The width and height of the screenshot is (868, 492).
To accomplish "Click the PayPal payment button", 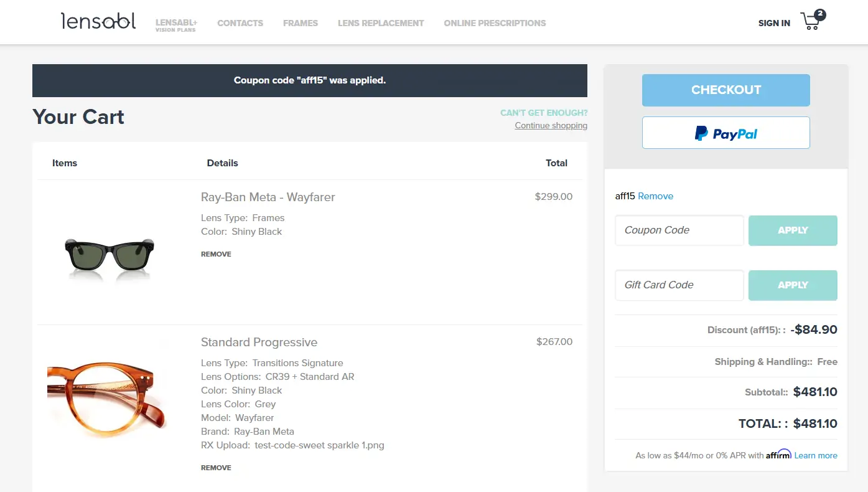I will 726,133.
